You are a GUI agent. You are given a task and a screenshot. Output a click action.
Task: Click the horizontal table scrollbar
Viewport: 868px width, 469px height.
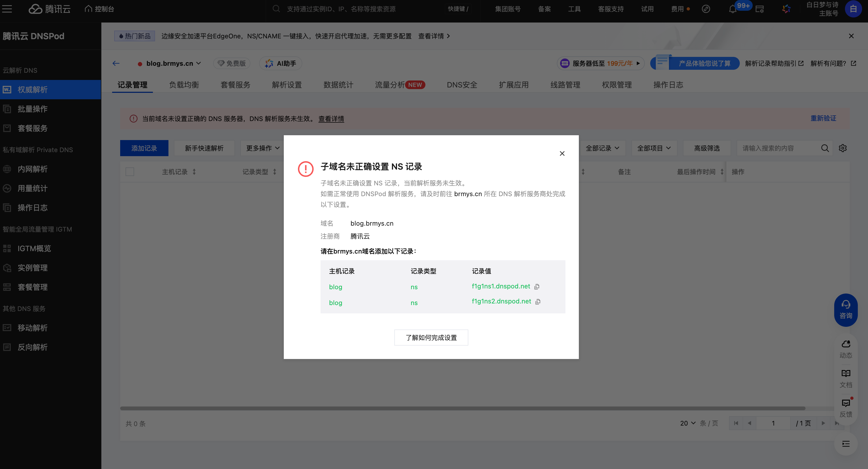pyautogui.click(x=462, y=408)
